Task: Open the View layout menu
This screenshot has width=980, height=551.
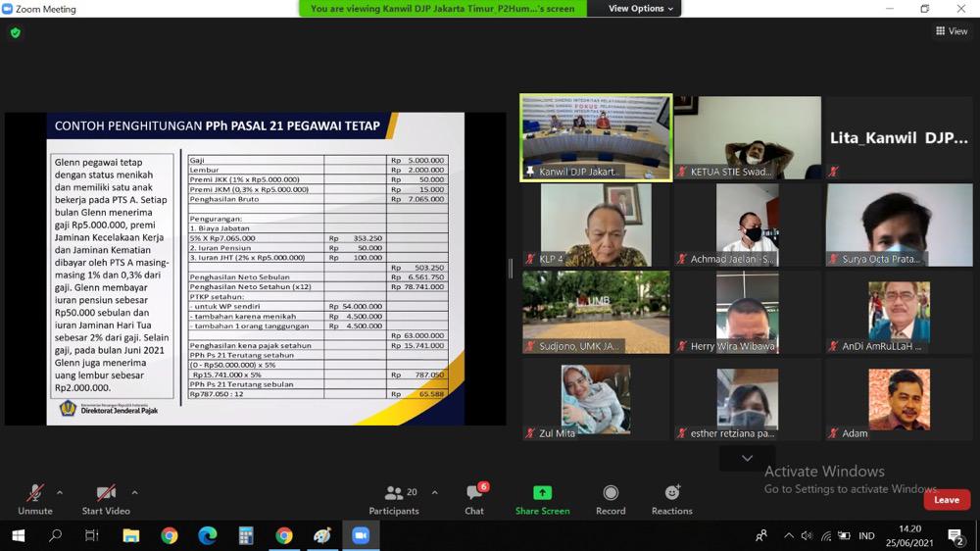Action: click(952, 31)
